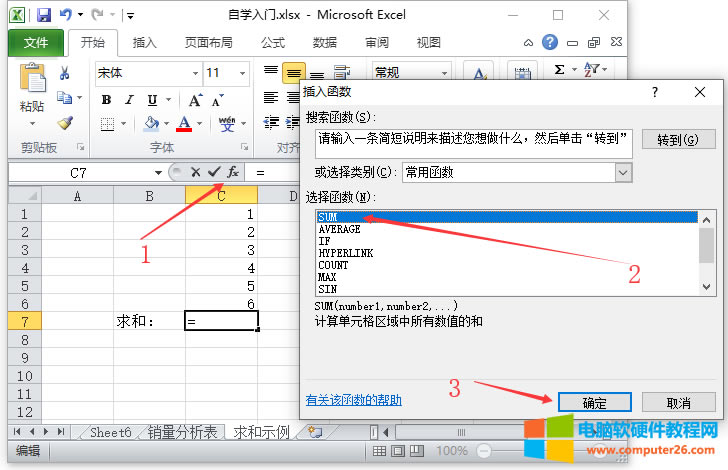This screenshot has height=470, width=728.
Task: Click the formula bar Cancel X icon
Action: pyautogui.click(x=195, y=172)
